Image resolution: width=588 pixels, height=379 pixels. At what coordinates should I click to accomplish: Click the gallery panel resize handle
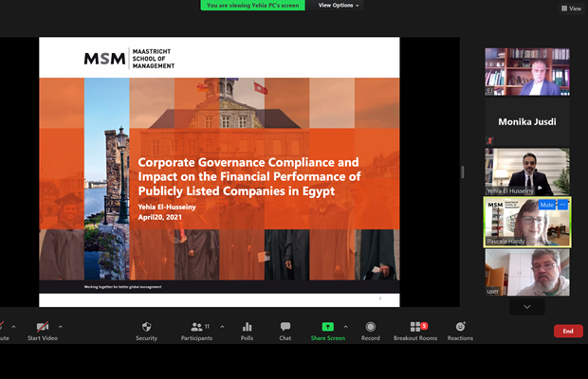click(x=463, y=171)
